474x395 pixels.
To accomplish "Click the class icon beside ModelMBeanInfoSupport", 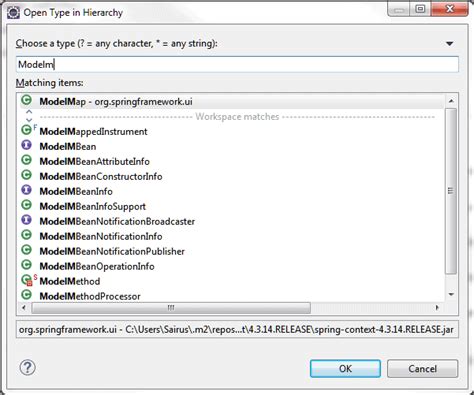I will click(x=26, y=205).
